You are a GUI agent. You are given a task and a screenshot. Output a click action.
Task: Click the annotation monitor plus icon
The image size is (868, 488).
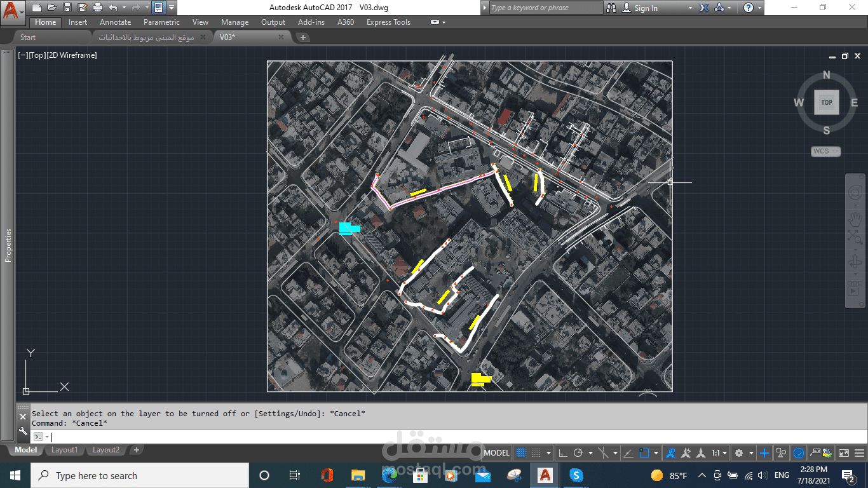click(764, 453)
